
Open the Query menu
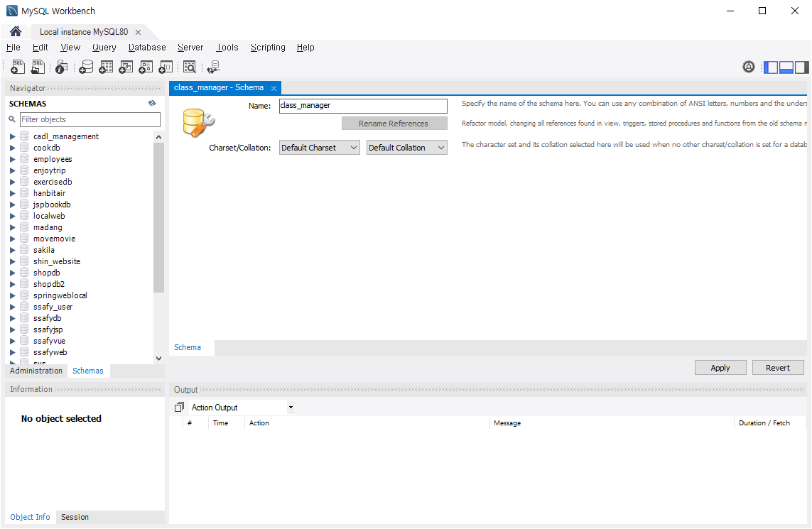pos(104,47)
